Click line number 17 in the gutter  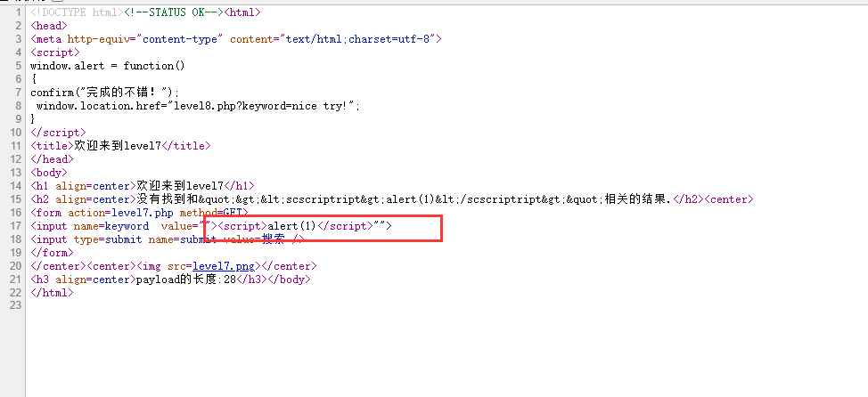16,226
